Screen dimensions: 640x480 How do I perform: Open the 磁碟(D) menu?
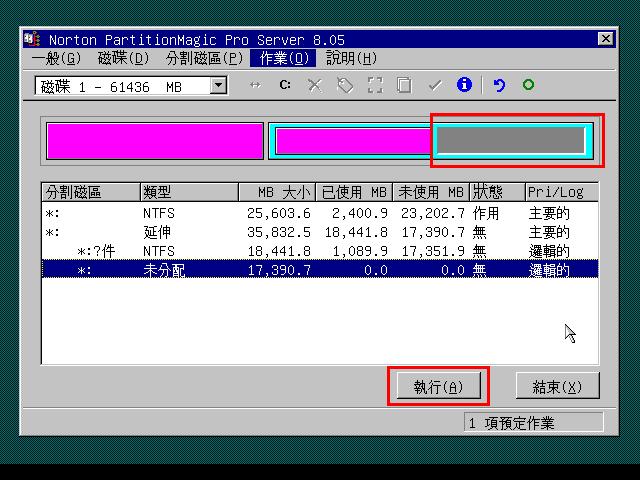pyautogui.click(x=124, y=58)
